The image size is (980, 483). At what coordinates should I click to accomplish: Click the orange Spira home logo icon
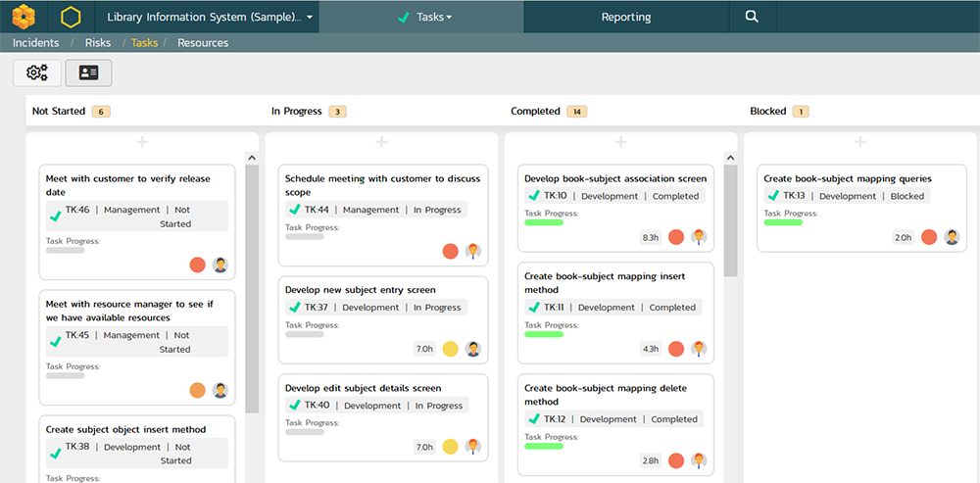tap(23, 17)
